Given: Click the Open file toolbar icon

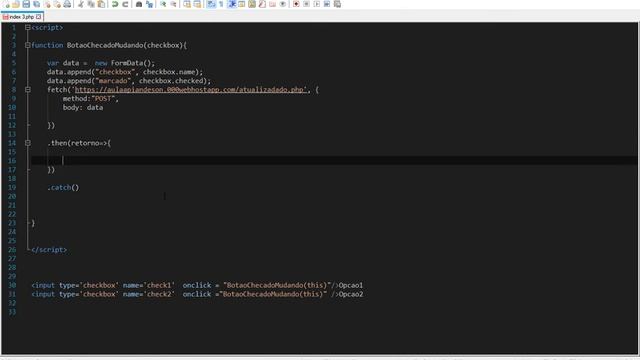Looking at the screenshot, I should pos(16,4).
